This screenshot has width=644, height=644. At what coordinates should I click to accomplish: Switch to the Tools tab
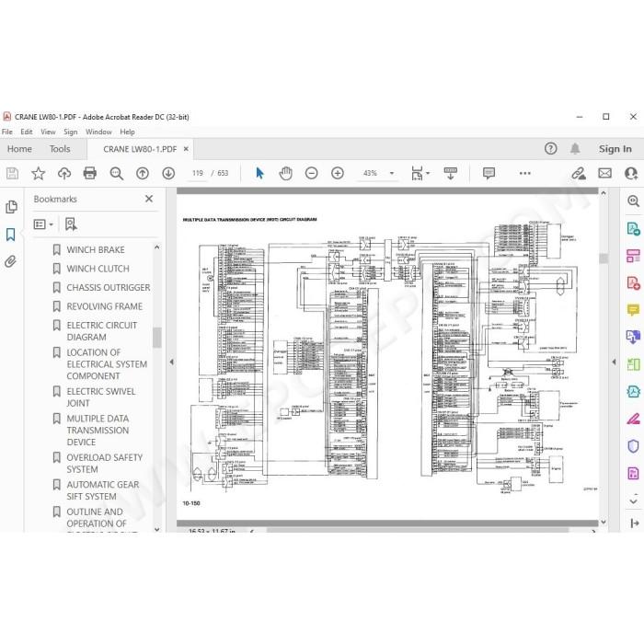click(60, 149)
